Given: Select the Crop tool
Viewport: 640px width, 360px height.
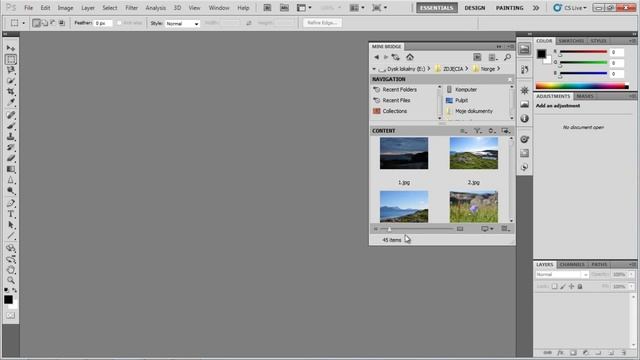Looking at the screenshot, I should (x=11, y=91).
